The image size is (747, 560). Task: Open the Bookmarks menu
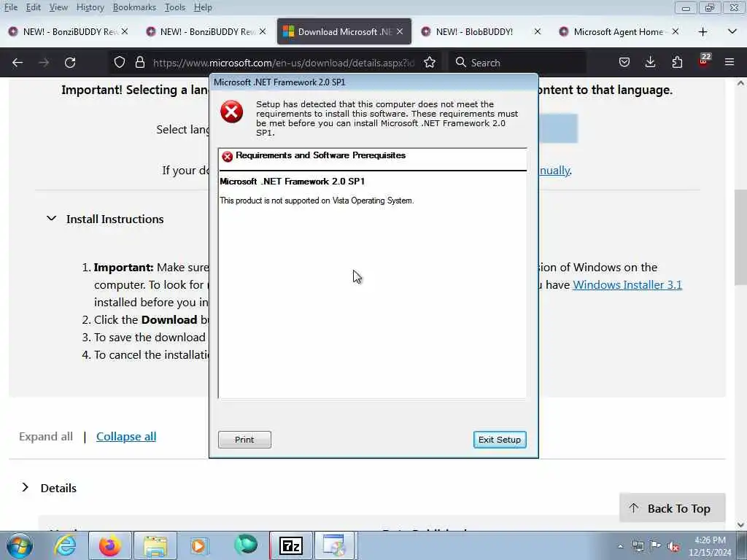click(134, 7)
